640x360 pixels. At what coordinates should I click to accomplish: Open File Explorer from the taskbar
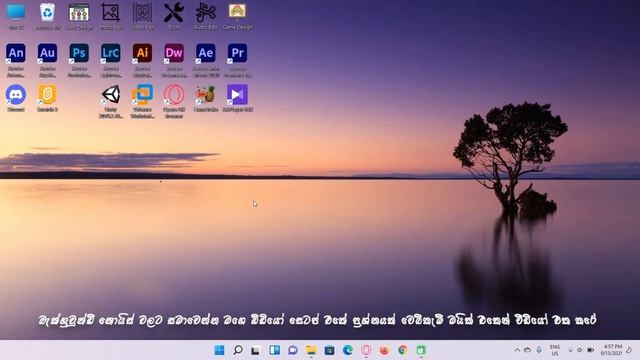point(311,350)
